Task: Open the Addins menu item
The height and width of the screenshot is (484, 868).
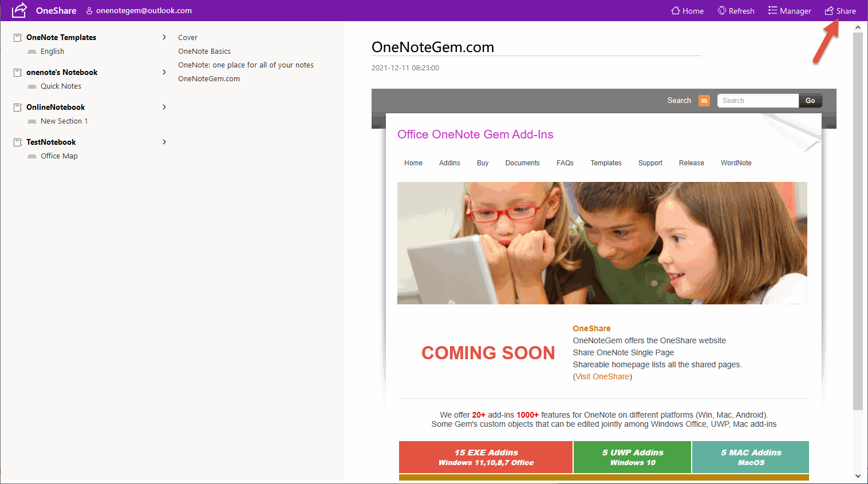Action: [449, 163]
